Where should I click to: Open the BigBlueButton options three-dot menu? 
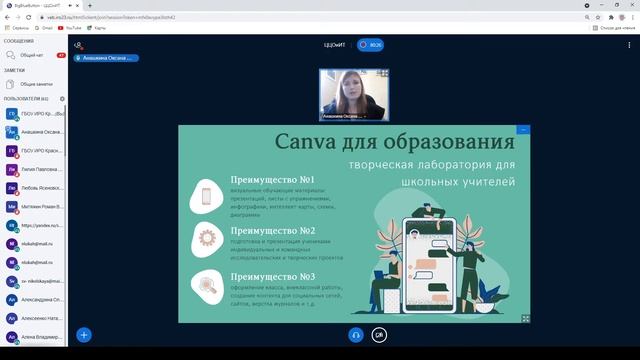(x=629, y=45)
